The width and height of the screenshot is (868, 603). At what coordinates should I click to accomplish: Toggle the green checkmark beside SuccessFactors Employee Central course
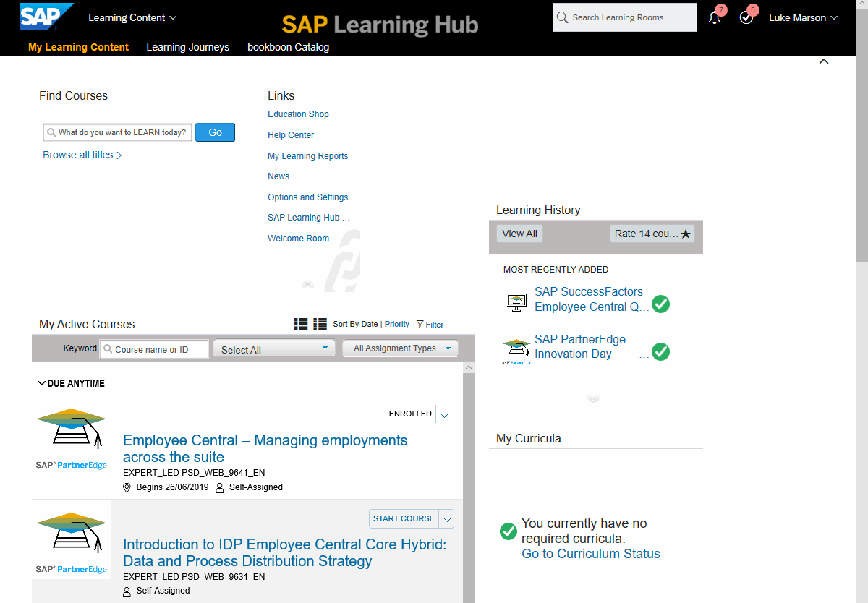point(660,304)
